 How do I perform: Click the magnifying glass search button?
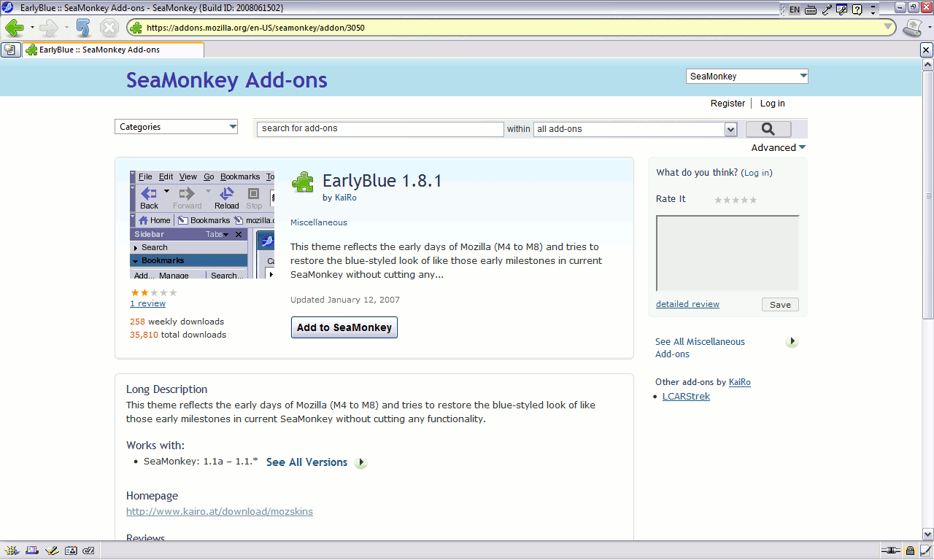tap(768, 129)
